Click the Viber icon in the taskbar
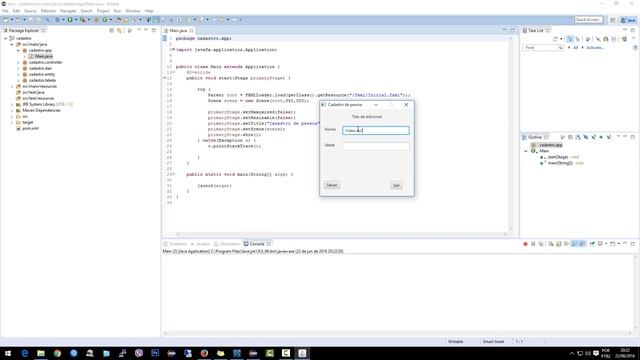This screenshot has height=360, width=640. 139,353
